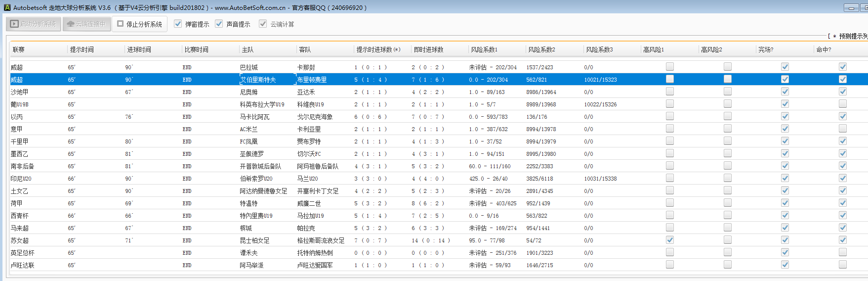Click the 提示时进球数 column header
The height and width of the screenshot is (281, 868).
378,49
